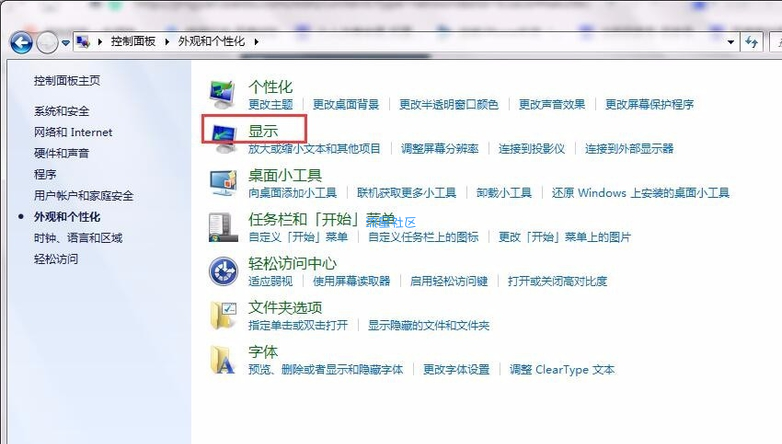Click the 个性化 monitor icon
The height and width of the screenshot is (444, 782).
pyautogui.click(x=222, y=94)
